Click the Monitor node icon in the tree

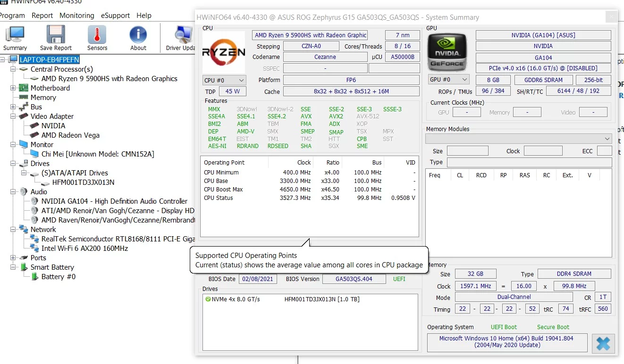click(23, 145)
